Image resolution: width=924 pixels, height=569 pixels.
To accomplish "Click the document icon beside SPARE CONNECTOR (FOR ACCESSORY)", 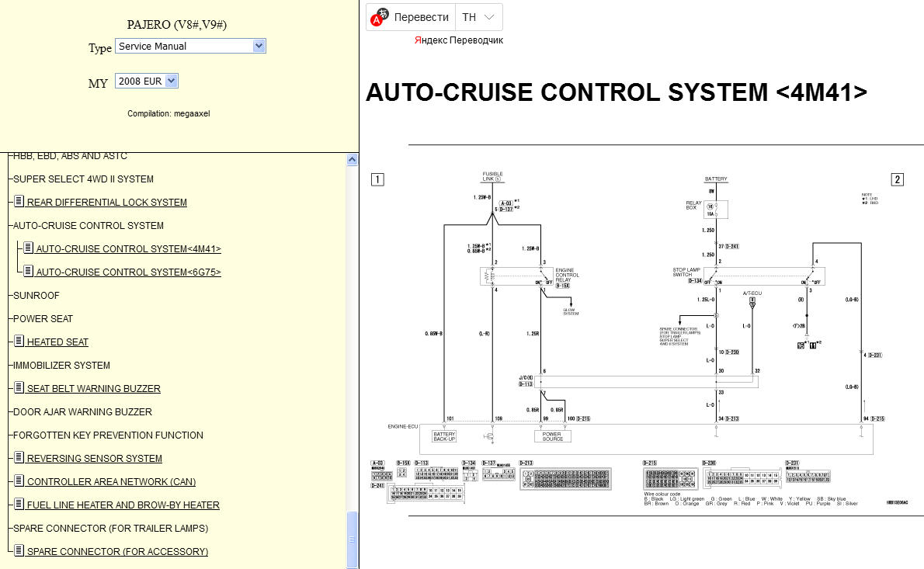I will click(19, 550).
